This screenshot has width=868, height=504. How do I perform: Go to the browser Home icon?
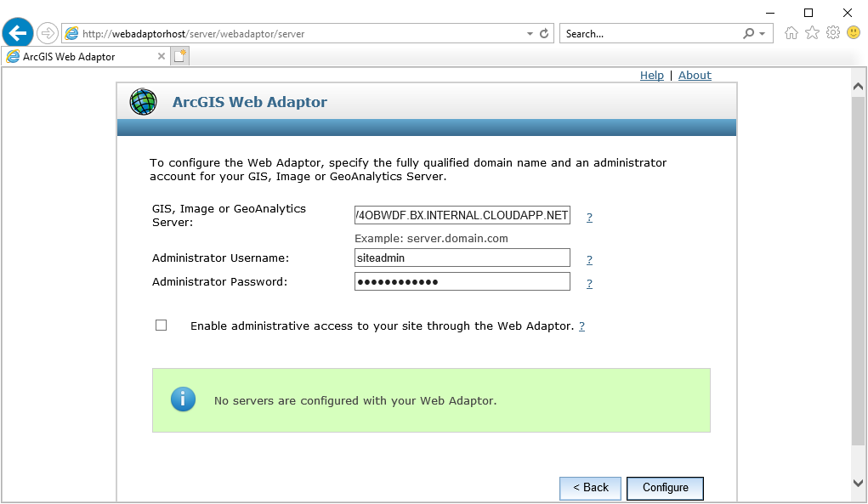pyautogui.click(x=791, y=33)
